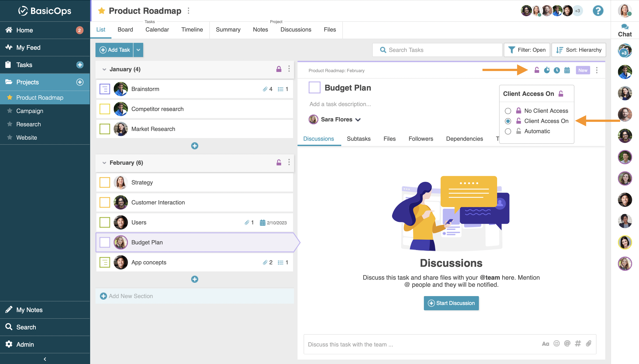Viewport: 639px width, 364px height.
Task: Click the Projects plus icon in sidebar
Action: 80,82
